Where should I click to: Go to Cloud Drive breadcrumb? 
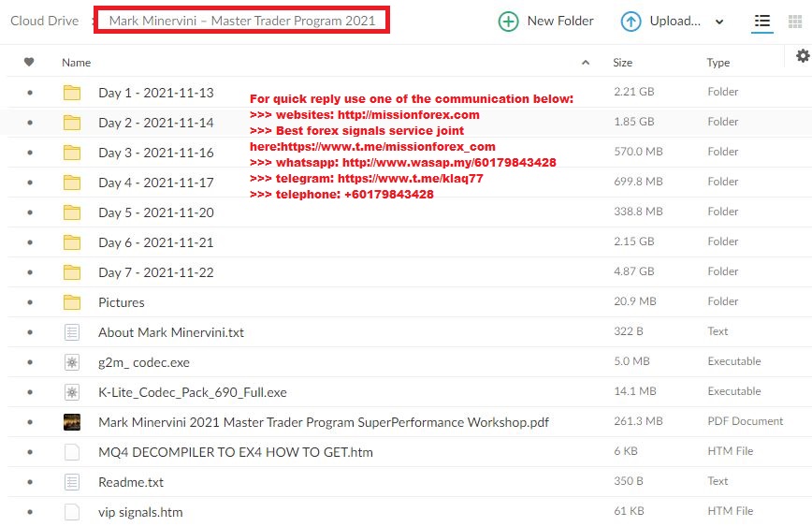(x=45, y=21)
